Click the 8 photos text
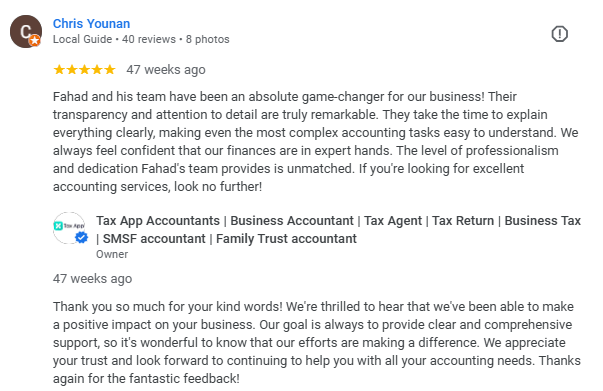The height and width of the screenshot is (391, 603). tap(208, 39)
